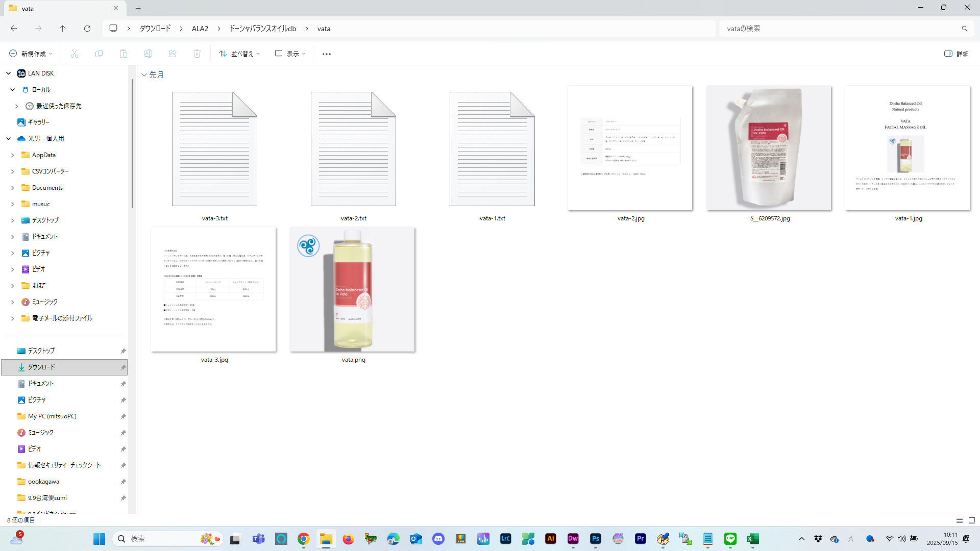Click the Delete trash icon in toolbar
This screenshot has height=551, width=980.
[197, 54]
